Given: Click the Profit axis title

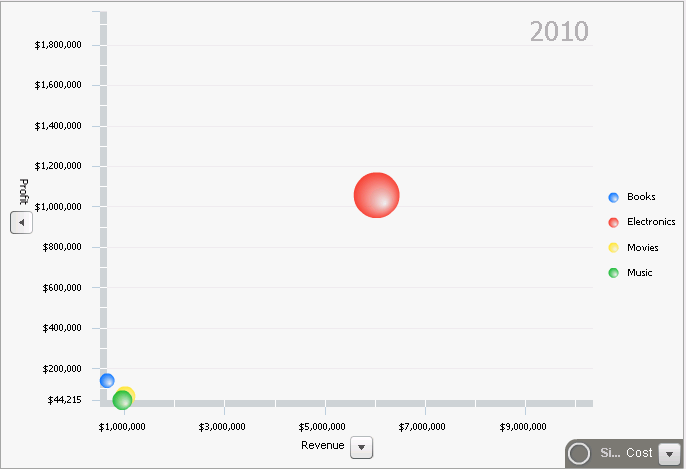Looking at the screenshot, I should [24, 191].
